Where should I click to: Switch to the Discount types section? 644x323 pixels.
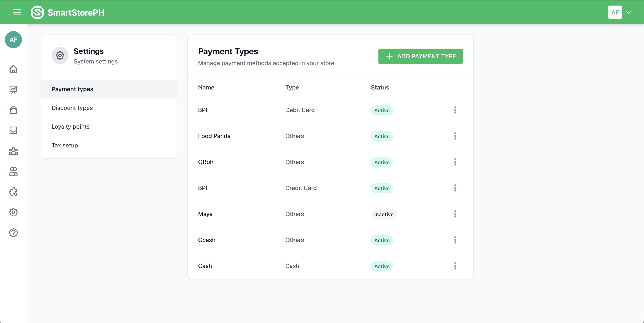pos(72,108)
